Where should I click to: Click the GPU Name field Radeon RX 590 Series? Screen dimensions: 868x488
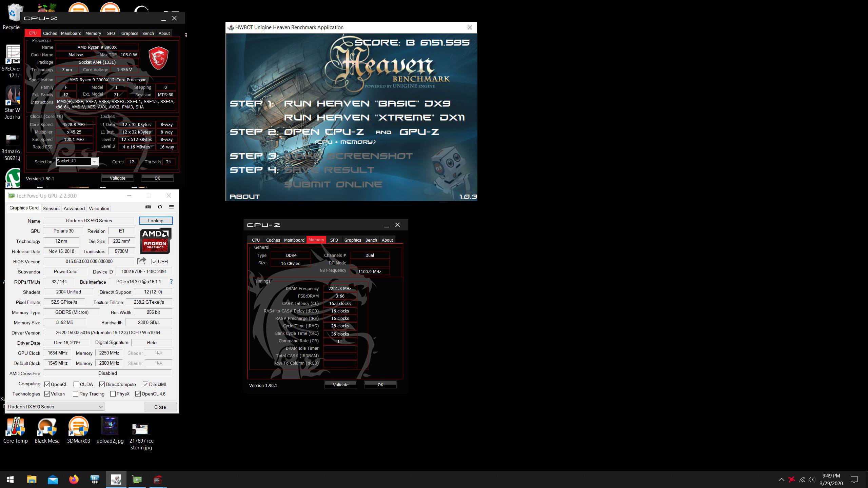tap(89, 221)
